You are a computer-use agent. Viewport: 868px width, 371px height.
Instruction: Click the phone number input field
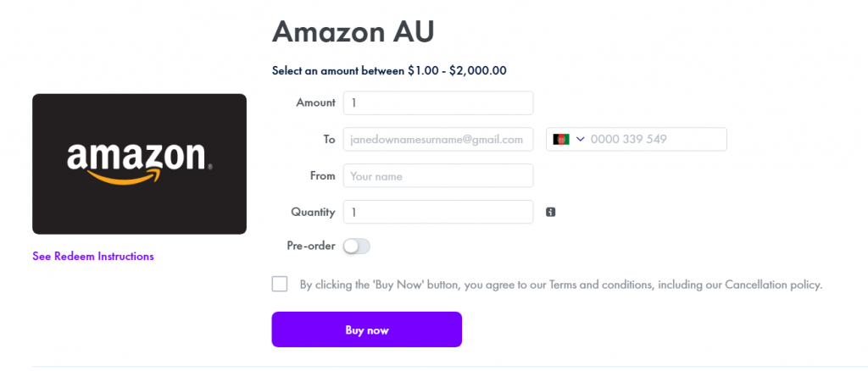pyautogui.click(x=655, y=139)
